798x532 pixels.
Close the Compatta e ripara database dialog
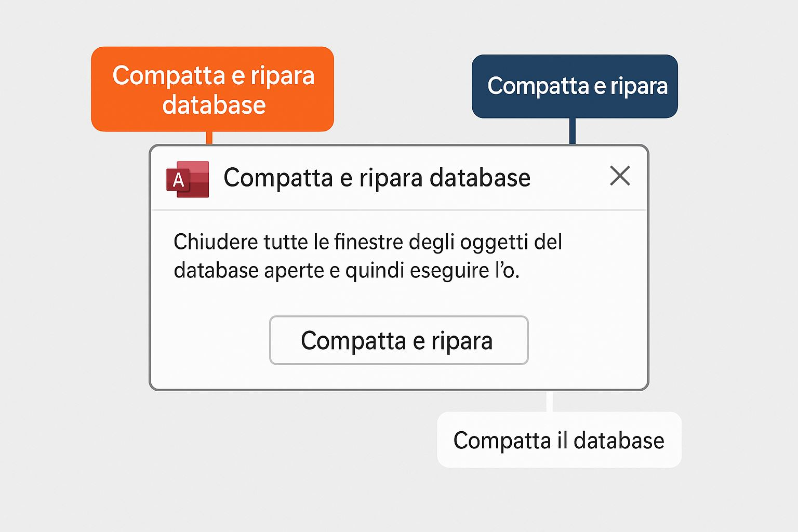click(619, 176)
